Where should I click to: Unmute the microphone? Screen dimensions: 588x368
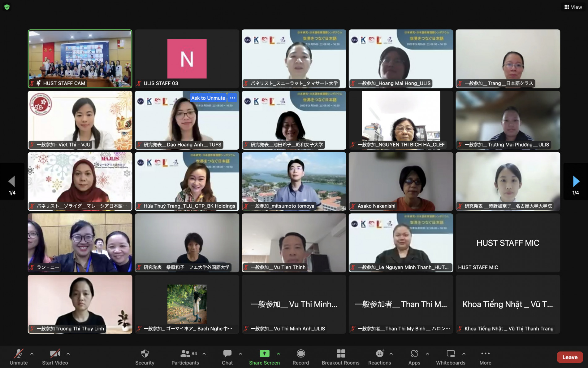tap(19, 357)
